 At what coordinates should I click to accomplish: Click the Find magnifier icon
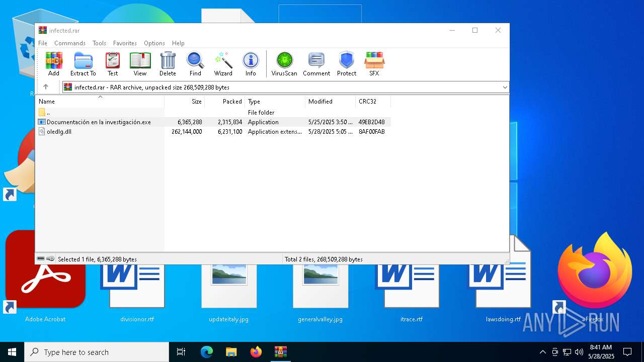coord(195,64)
